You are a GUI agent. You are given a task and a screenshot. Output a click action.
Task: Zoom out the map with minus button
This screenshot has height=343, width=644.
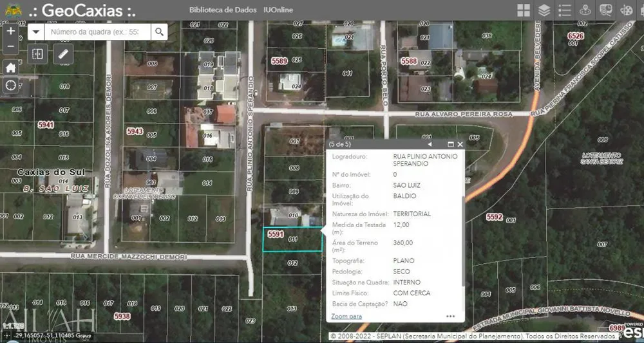pos(11,46)
